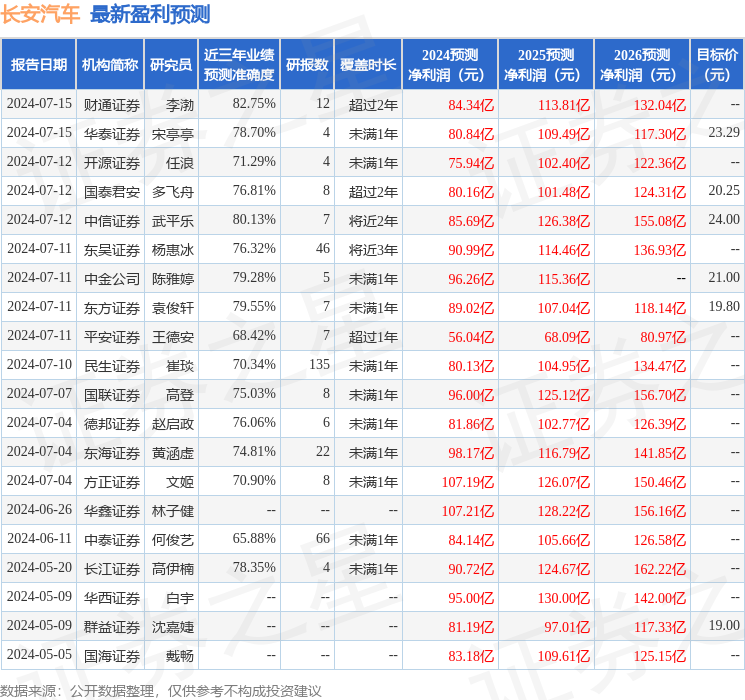Click the 2025预测净利润 column header
Viewport: 745px width, 700px height.
click(x=546, y=65)
